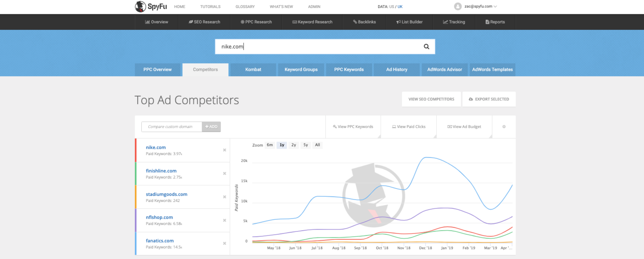
Task: Select View Ad Budget chart option
Action: coord(464,127)
